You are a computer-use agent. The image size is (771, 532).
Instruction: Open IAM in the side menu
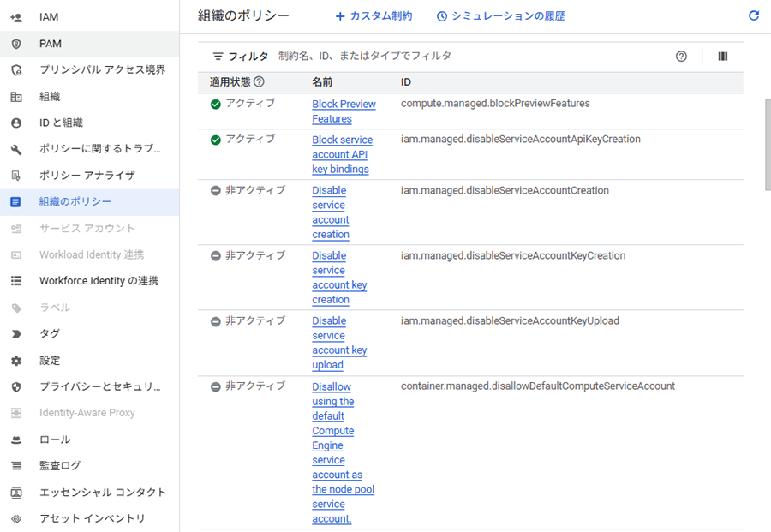49,17
